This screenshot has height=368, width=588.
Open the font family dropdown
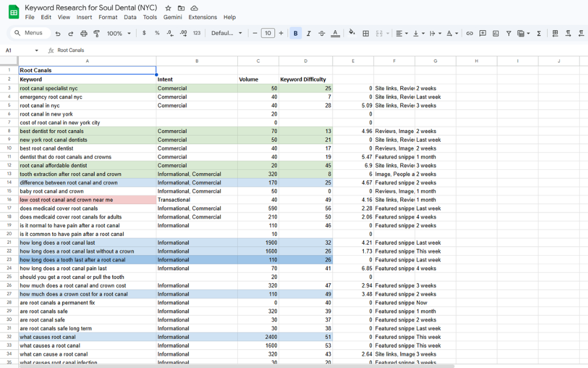pos(226,33)
